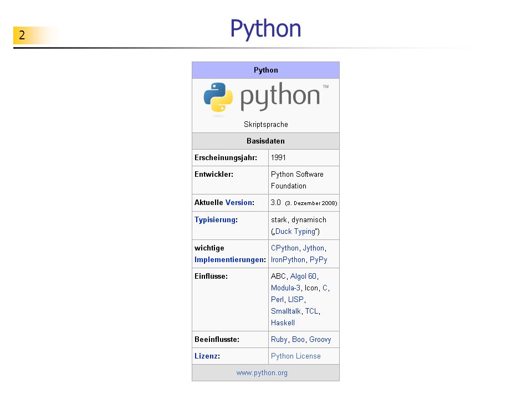Open the Jython link
Viewport: 532px width, 399px height.
click(x=314, y=248)
